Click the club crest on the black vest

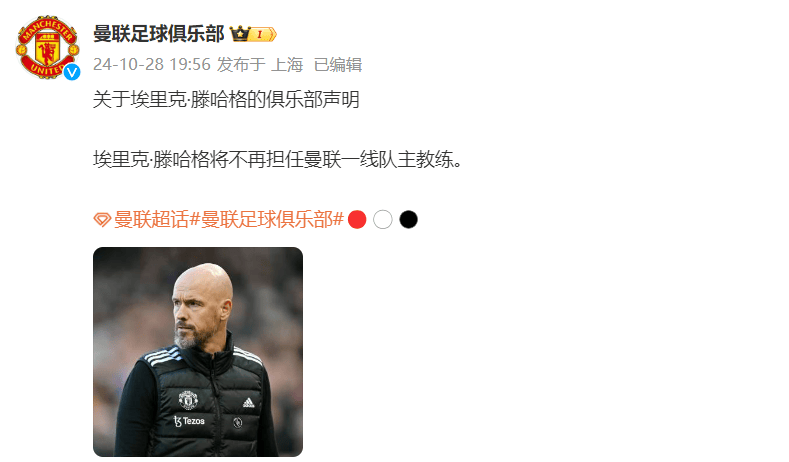188,400
